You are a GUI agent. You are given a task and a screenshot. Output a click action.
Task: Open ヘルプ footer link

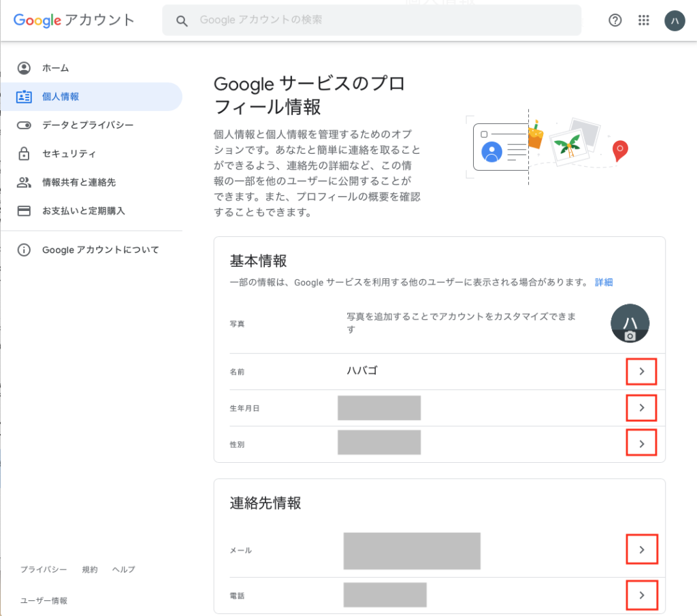tap(124, 569)
